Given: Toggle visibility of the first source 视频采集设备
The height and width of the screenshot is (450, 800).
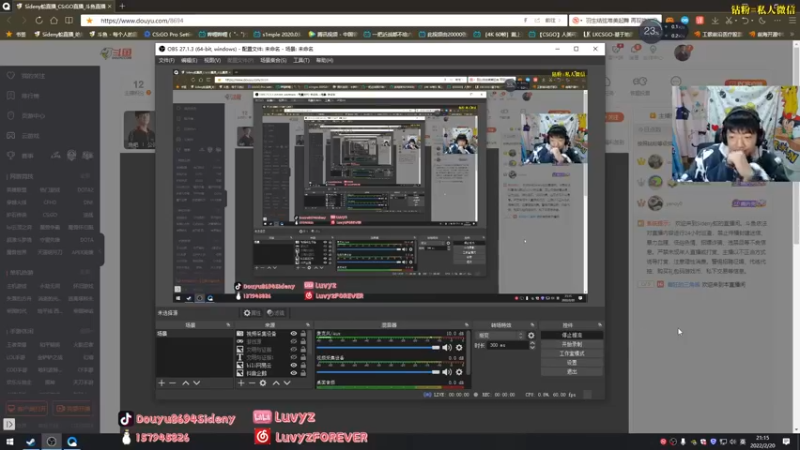Looking at the screenshot, I should coord(294,334).
